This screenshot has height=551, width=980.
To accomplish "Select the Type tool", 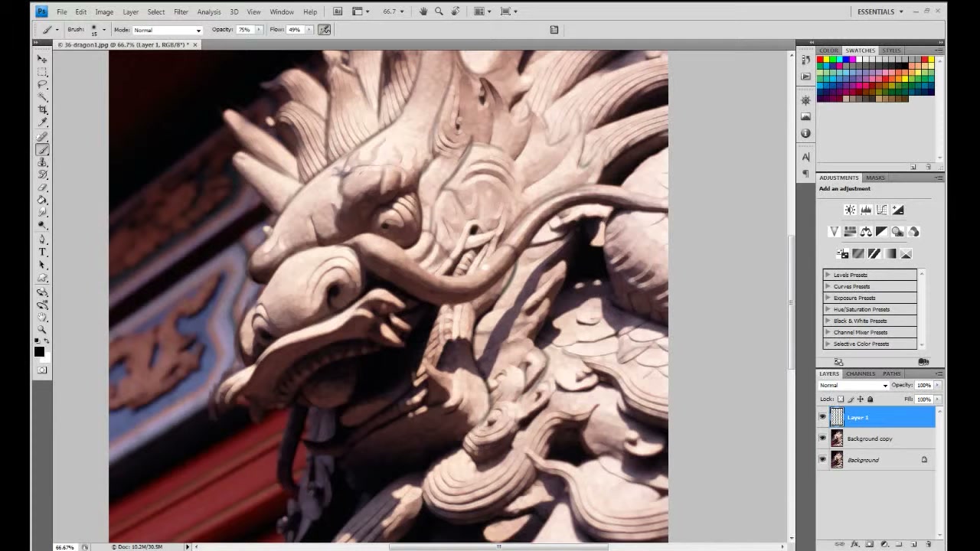I will click(x=42, y=252).
